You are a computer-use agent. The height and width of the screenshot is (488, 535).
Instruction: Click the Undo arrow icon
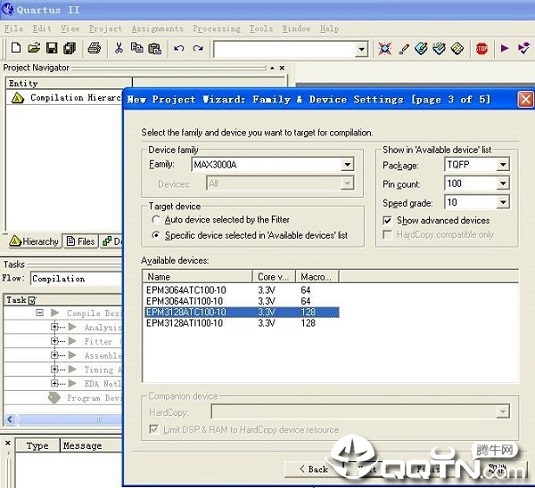[179, 48]
